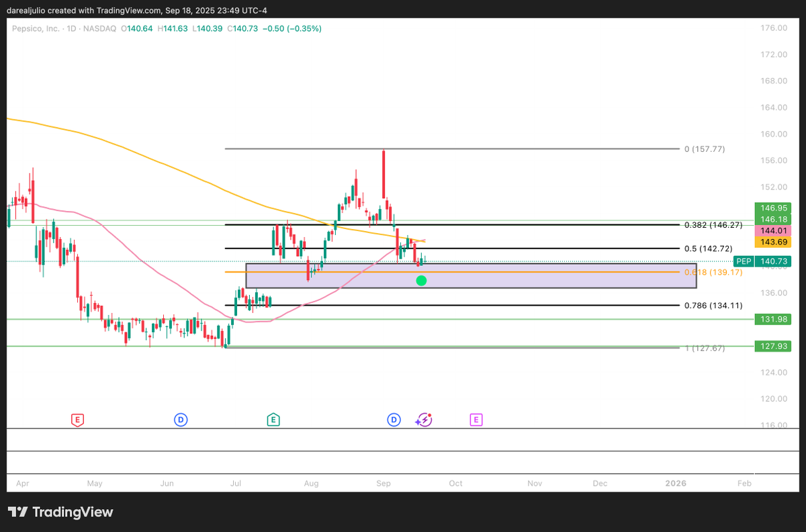Click the Fibonacci 0 (157.77) level label

point(705,149)
